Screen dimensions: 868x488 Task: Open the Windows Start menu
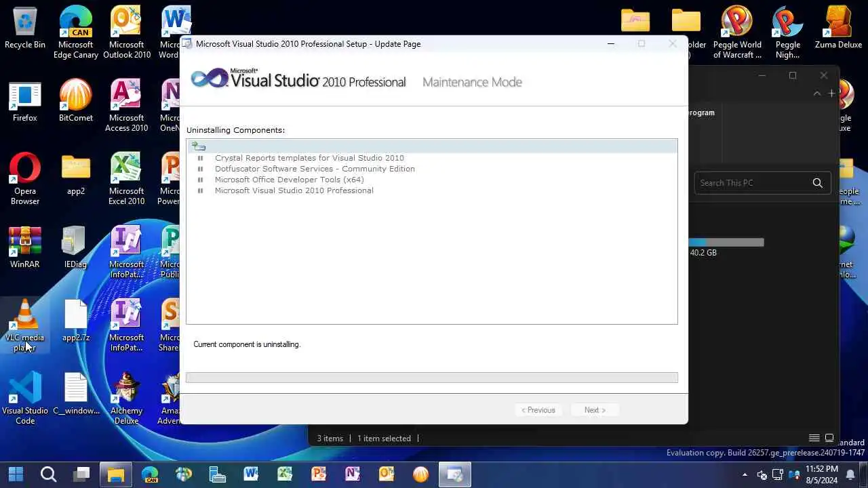click(15, 474)
